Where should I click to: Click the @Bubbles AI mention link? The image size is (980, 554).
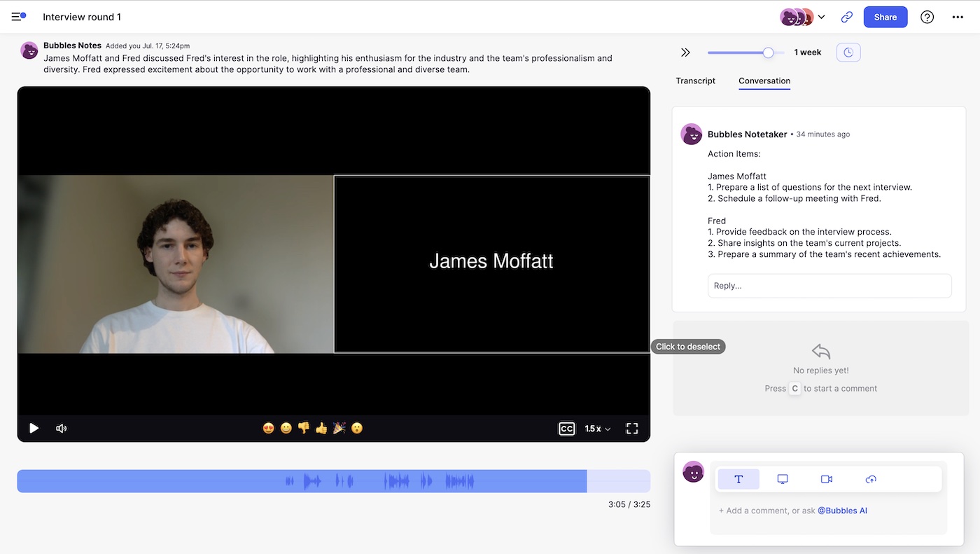842,511
